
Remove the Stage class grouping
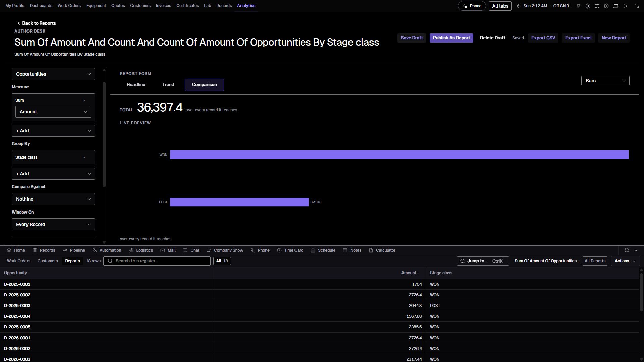tap(84, 157)
